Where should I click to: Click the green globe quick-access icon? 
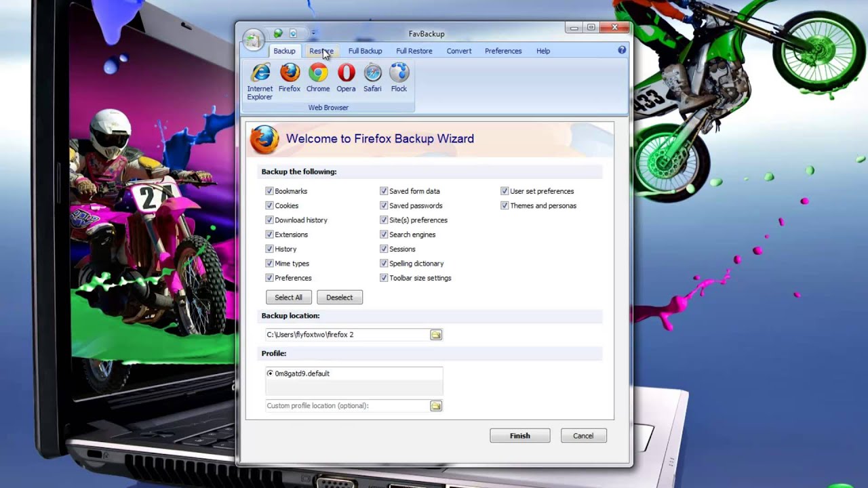278,33
